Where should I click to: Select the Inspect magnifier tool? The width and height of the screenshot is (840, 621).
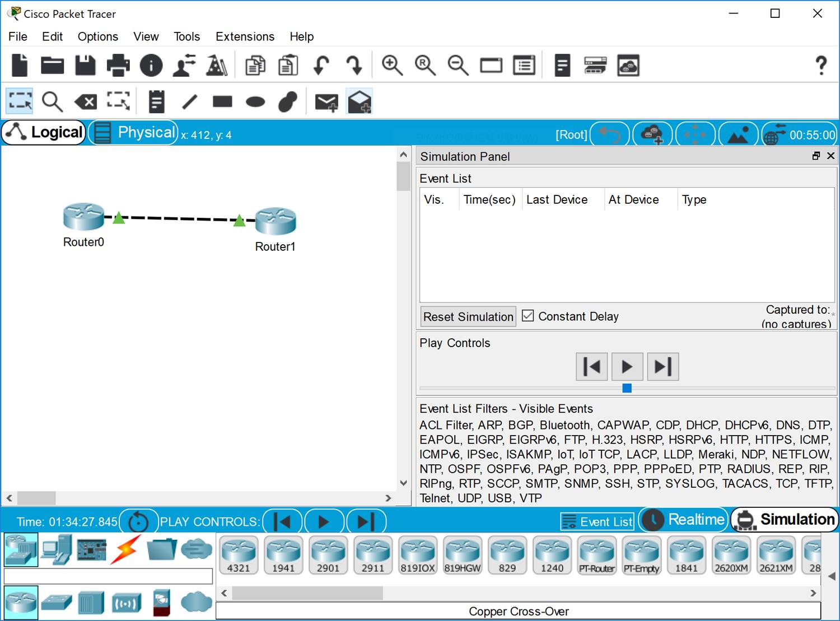coord(52,102)
